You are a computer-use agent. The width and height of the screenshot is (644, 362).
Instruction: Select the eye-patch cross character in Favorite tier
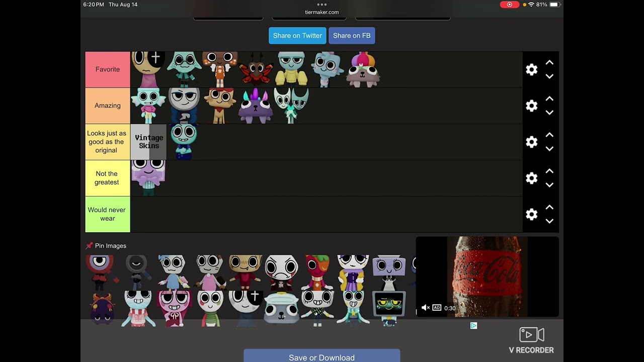pyautogui.click(x=148, y=69)
